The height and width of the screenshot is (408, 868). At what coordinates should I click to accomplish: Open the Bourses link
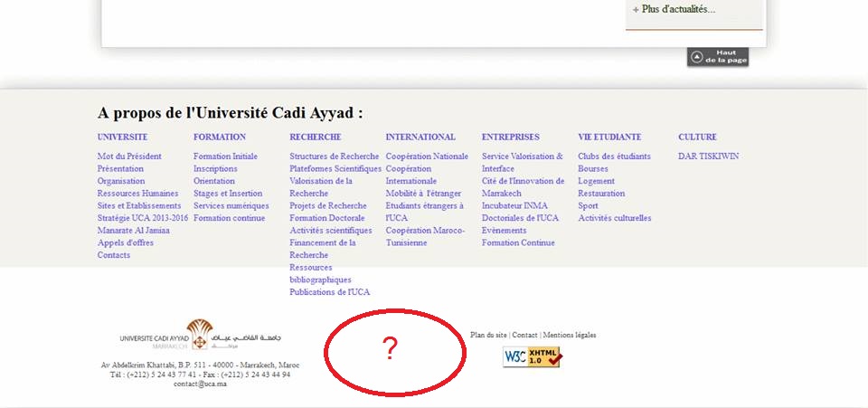[x=593, y=168]
